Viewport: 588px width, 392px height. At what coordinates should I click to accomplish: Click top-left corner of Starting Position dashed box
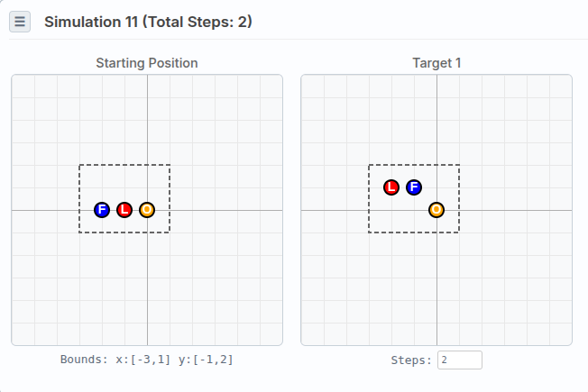[x=79, y=165]
